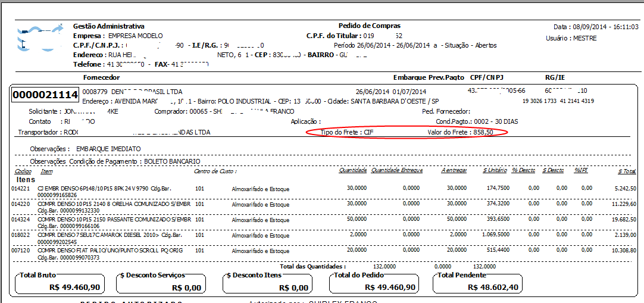Click the 'BOLETO BANCARIO' payment condition
The height and width of the screenshot is (303, 644).
coord(172,162)
